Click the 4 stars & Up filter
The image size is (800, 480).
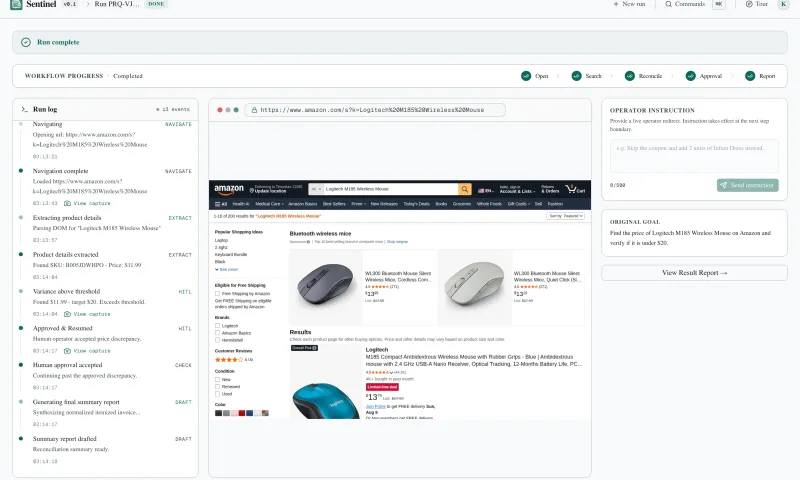coord(234,360)
